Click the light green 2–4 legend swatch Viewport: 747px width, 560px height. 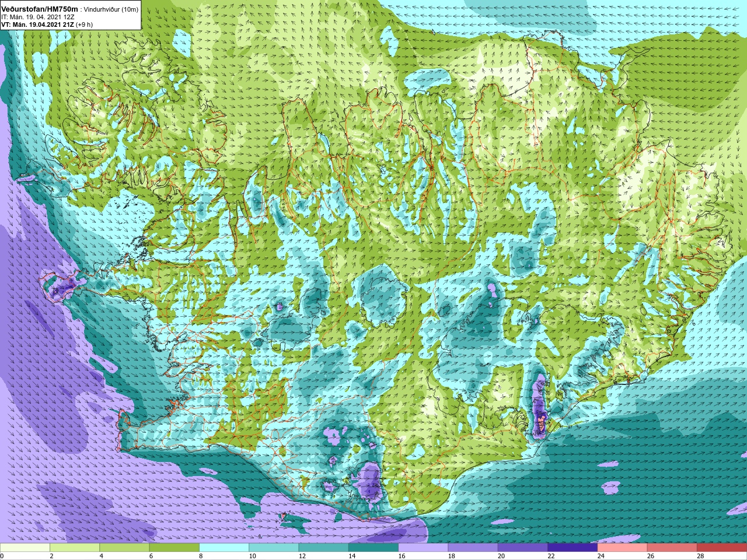pyautogui.click(x=75, y=548)
